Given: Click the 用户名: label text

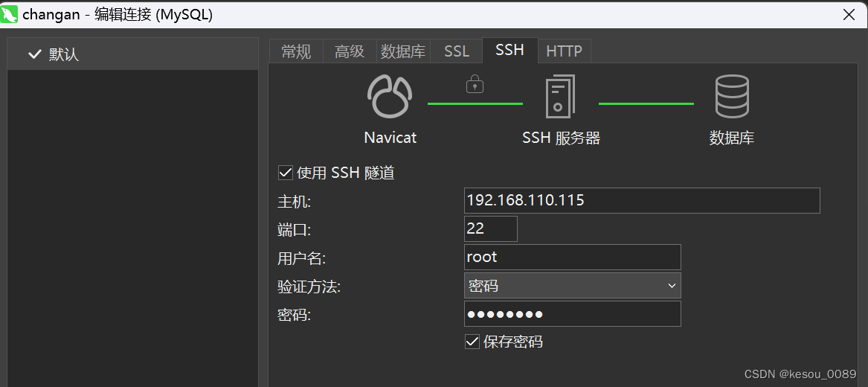Looking at the screenshot, I should click(x=302, y=258).
